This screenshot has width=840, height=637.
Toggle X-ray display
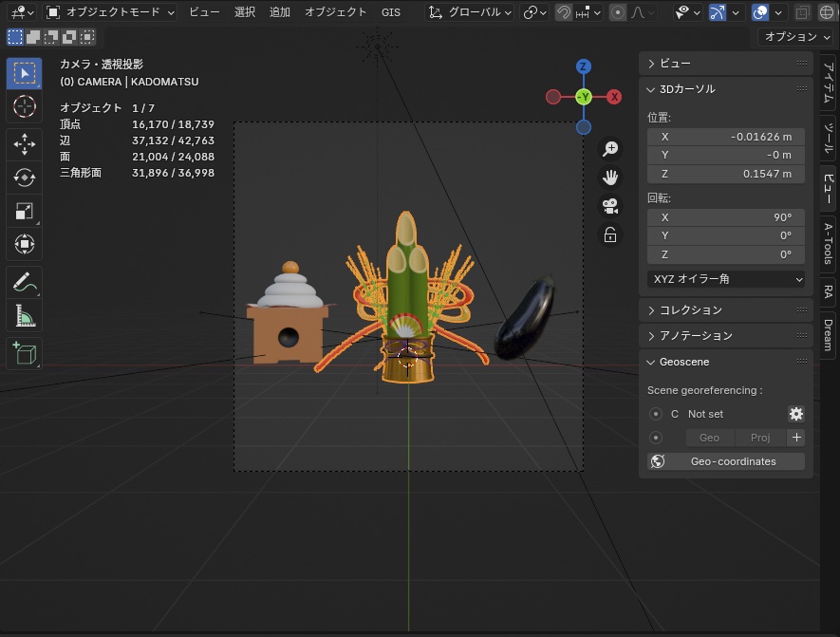click(x=802, y=12)
